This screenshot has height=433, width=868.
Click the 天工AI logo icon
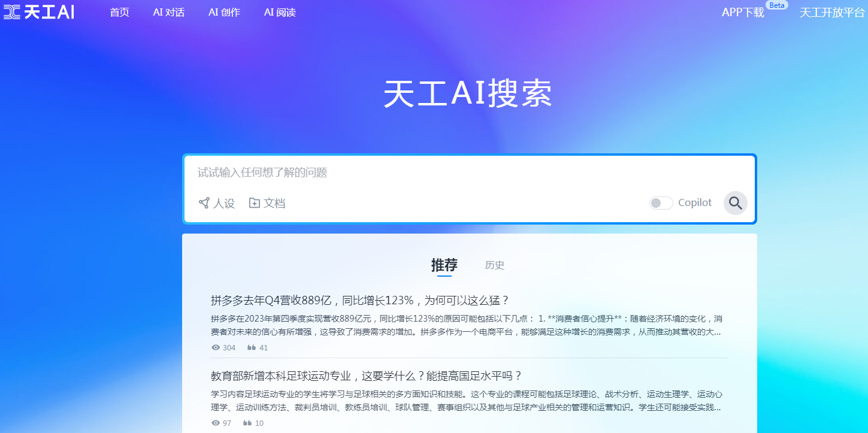tap(39, 12)
